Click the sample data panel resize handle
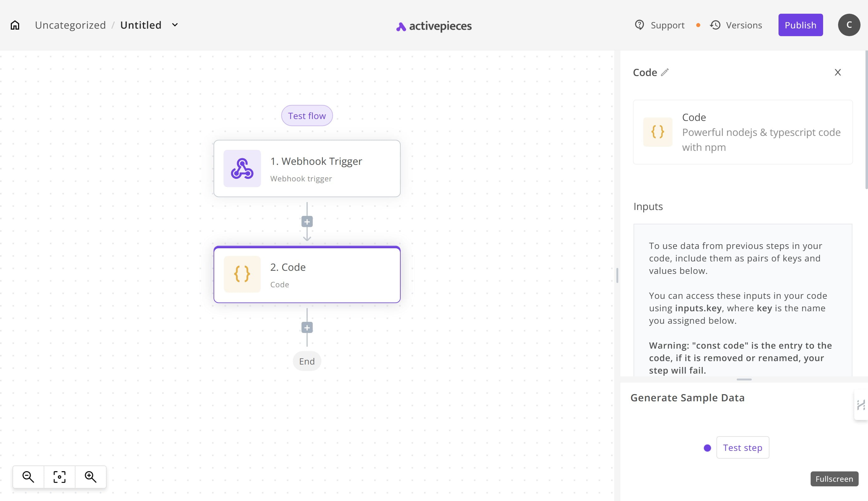The height and width of the screenshot is (501, 868). point(744,379)
